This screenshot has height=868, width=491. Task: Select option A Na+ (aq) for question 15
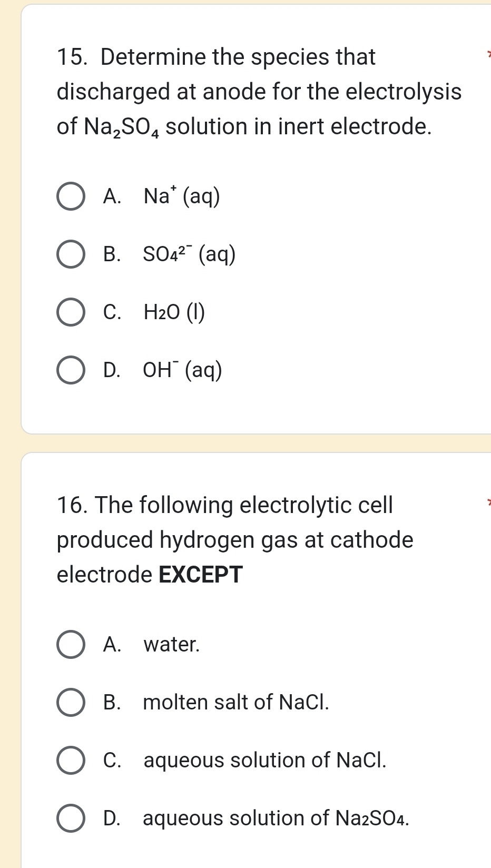pos(71,196)
